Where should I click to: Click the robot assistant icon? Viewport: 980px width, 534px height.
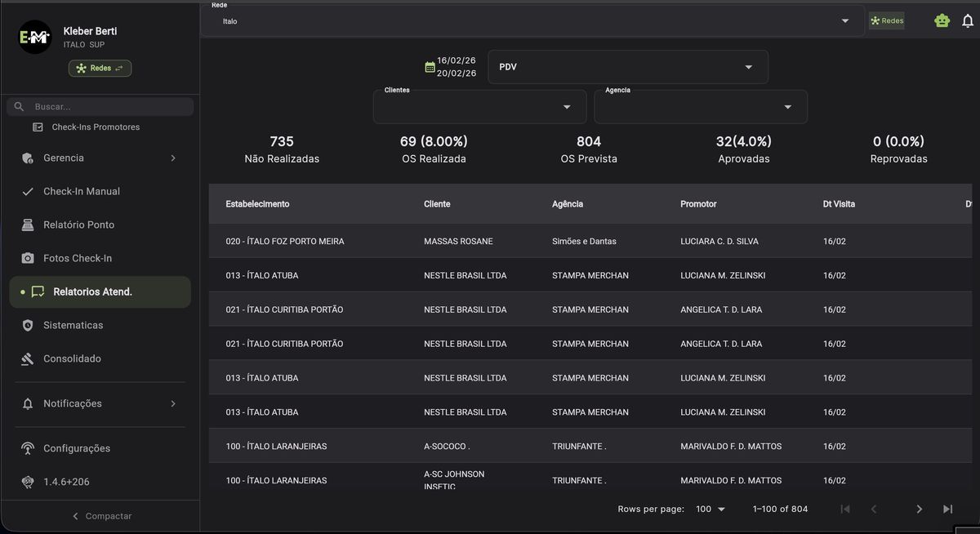(x=942, y=21)
